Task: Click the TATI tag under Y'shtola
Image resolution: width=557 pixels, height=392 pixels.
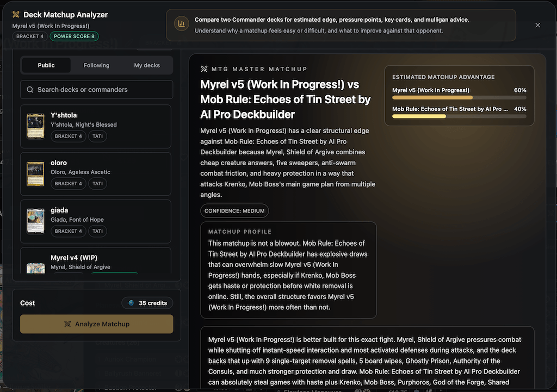Action: point(98,136)
